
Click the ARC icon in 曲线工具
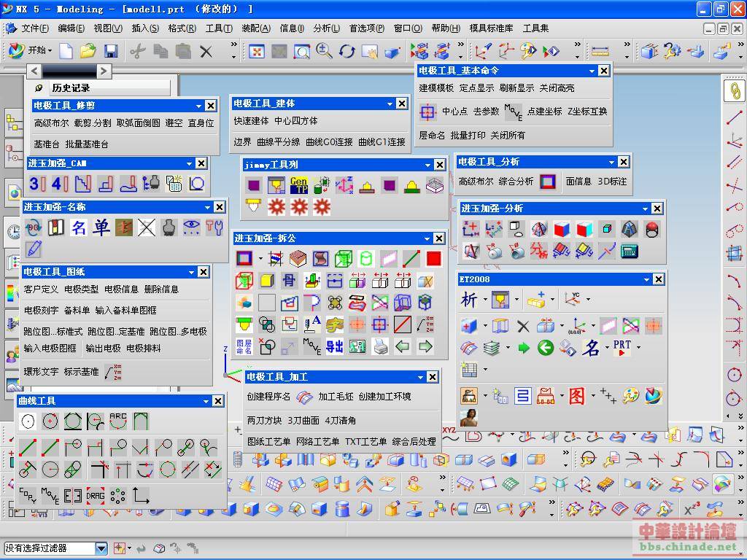pyautogui.click(x=118, y=421)
